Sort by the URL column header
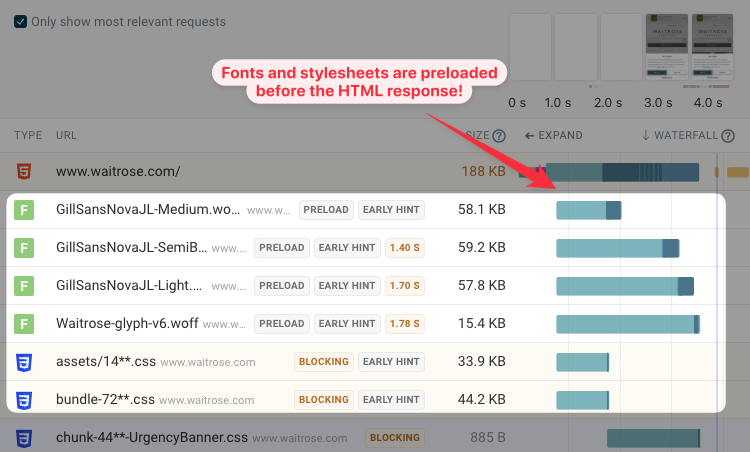750x452 pixels. pyautogui.click(x=67, y=136)
